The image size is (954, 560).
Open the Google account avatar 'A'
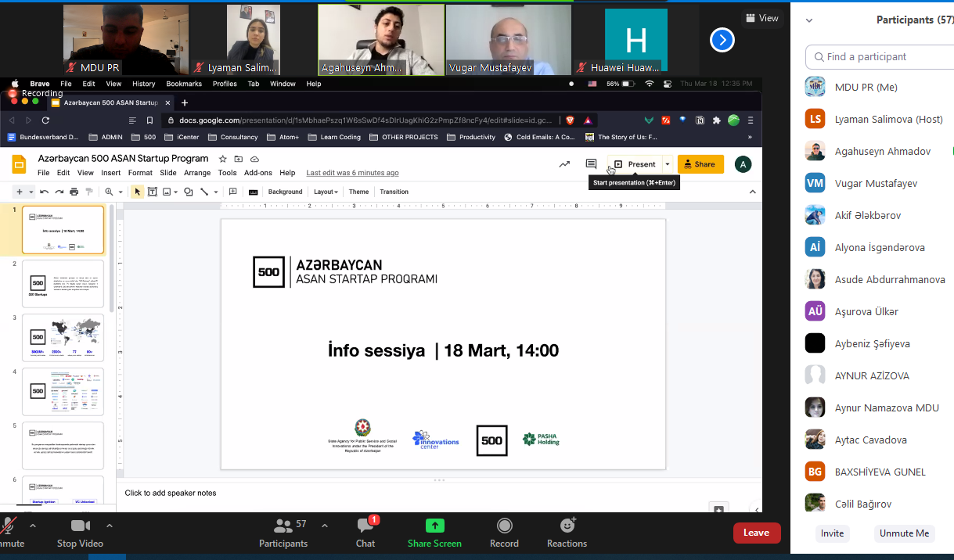click(743, 164)
